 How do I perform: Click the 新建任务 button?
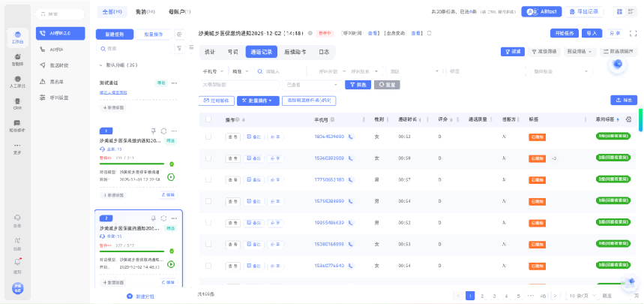pyautogui.click(x=114, y=35)
